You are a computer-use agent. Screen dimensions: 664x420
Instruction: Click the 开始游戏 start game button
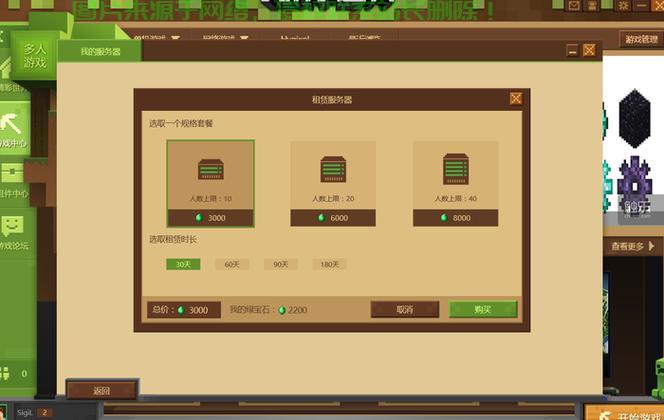624,413
